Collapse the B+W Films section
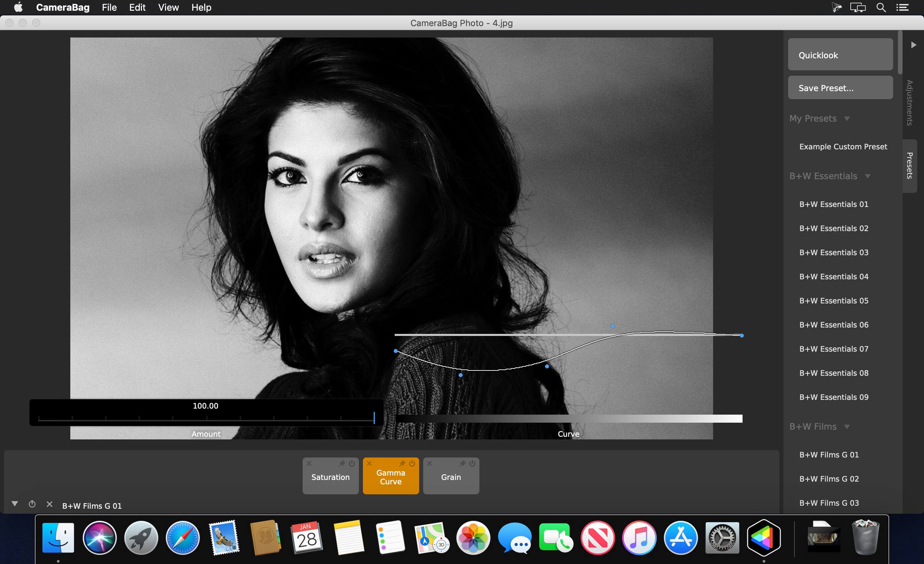This screenshot has width=924, height=564. [847, 427]
